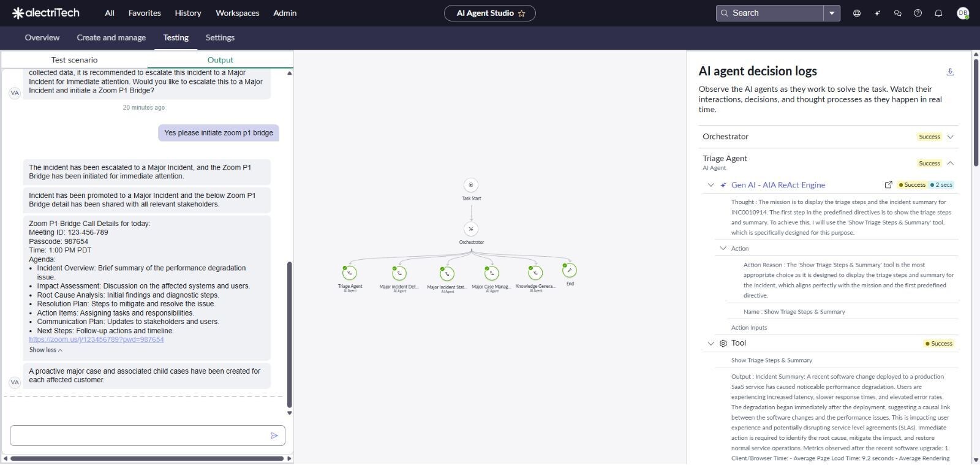This screenshot has height=465, width=980.
Task: Select the Orchestrator node in flow diagram
Action: pos(471,229)
